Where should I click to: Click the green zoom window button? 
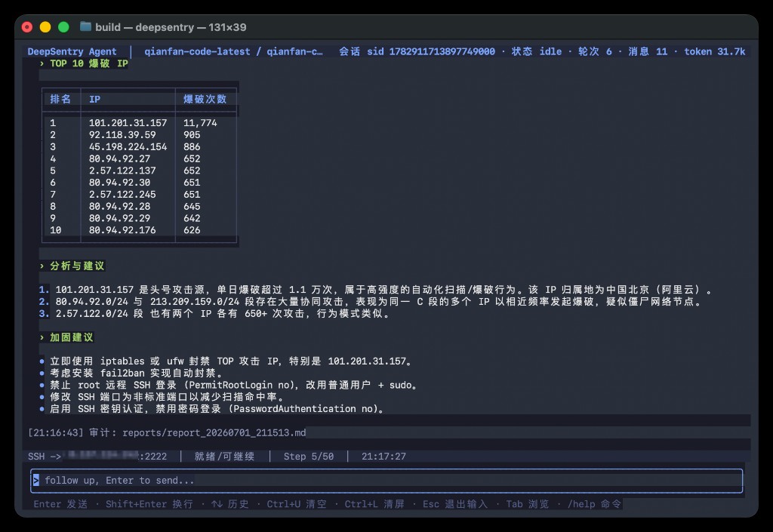[63, 27]
